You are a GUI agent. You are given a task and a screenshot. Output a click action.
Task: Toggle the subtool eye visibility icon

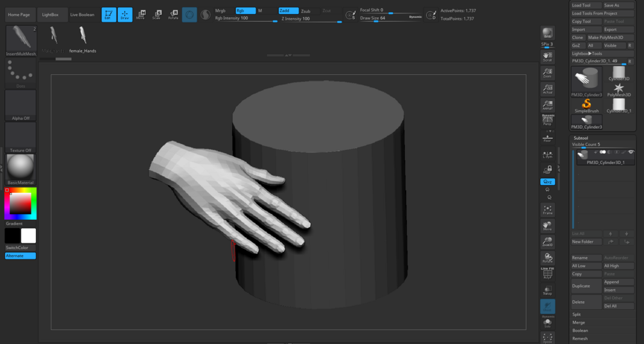click(x=631, y=152)
